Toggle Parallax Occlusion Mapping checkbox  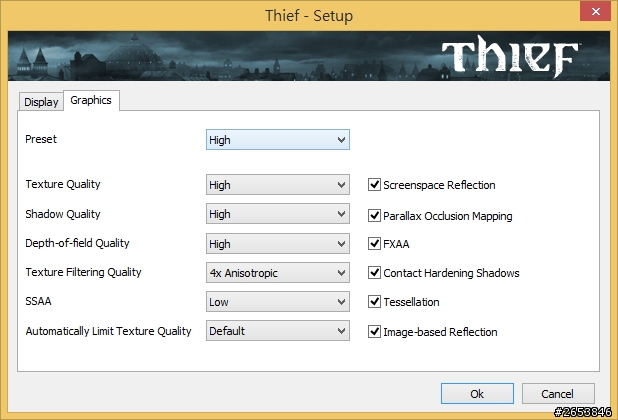(x=374, y=216)
